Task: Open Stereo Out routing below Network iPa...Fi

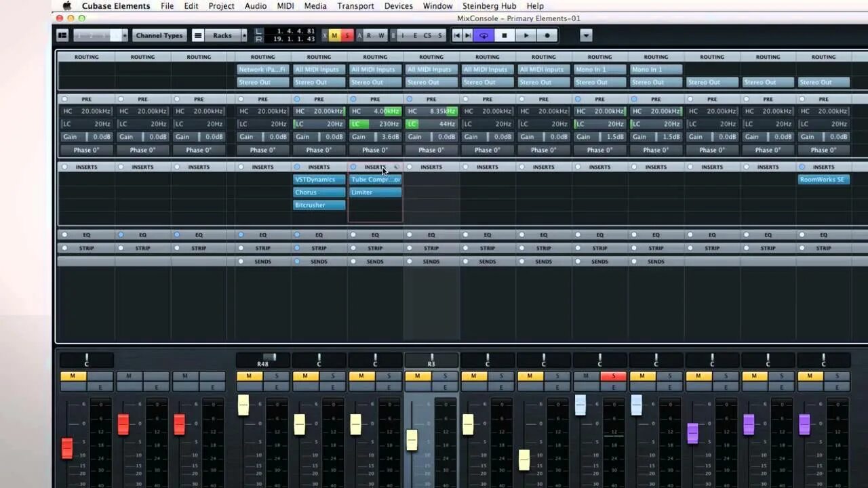Action: pyautogui.click(x=262, y=82)
